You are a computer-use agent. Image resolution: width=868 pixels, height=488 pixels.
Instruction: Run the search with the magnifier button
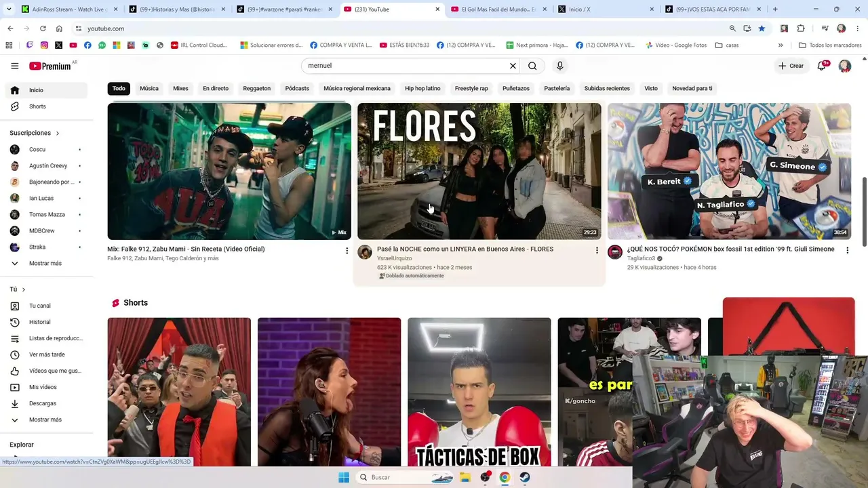pyautogui.click(x=532, y=66)
